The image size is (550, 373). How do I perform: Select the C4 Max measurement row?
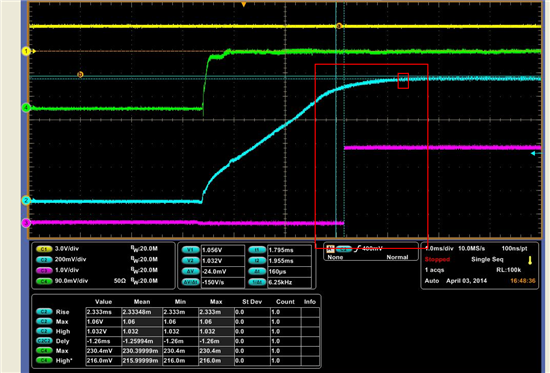[177, 351]
